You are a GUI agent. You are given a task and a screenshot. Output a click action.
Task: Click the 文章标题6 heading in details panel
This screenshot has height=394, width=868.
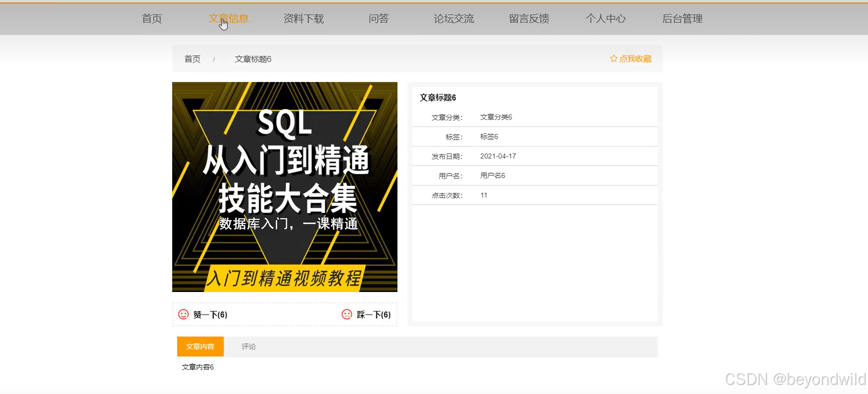438,97
